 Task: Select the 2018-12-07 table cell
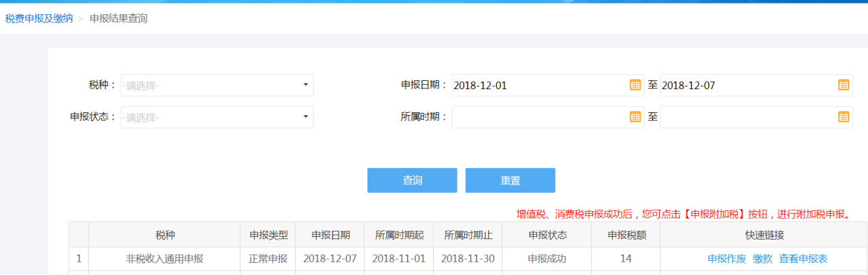pyautogui.click(x=330, y=259)
